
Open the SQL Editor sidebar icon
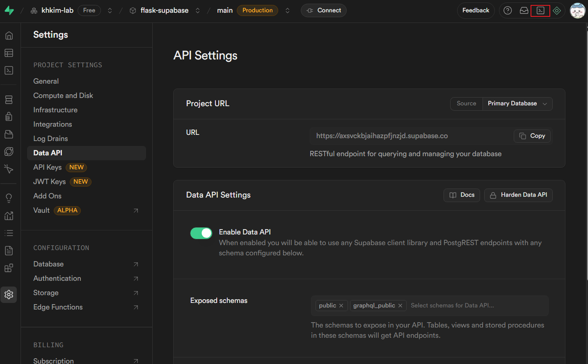pyautogui.click(x=9, y=71)
